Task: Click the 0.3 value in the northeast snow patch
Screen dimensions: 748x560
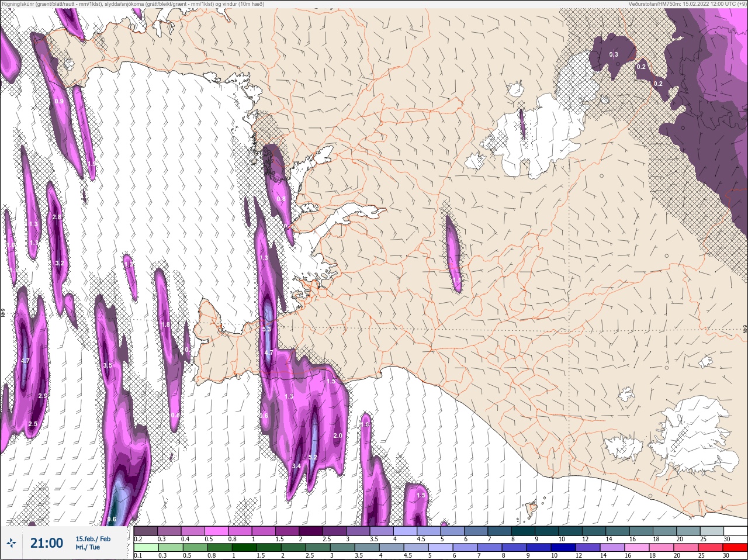Action: click(x=614, y=54)
